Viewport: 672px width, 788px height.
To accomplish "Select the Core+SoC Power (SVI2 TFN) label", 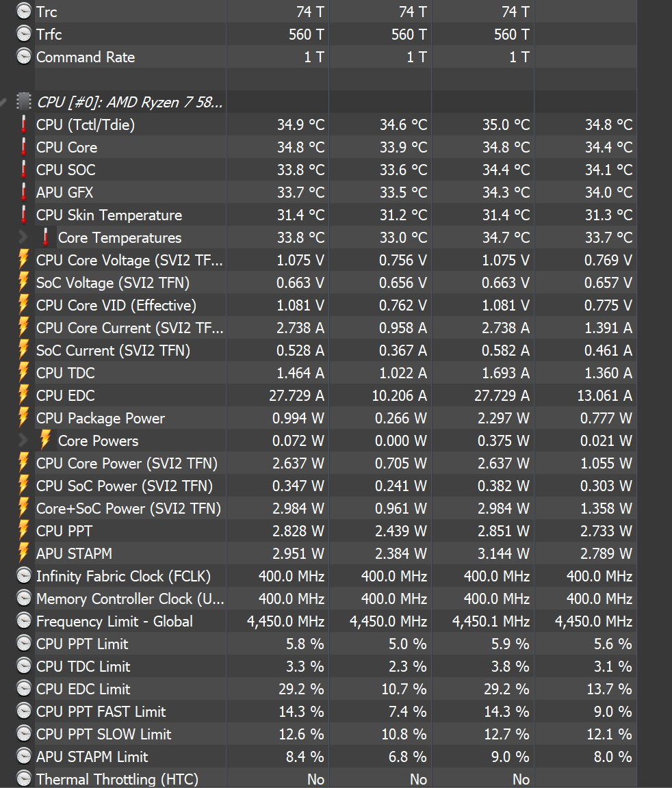I will click(129, 509).
